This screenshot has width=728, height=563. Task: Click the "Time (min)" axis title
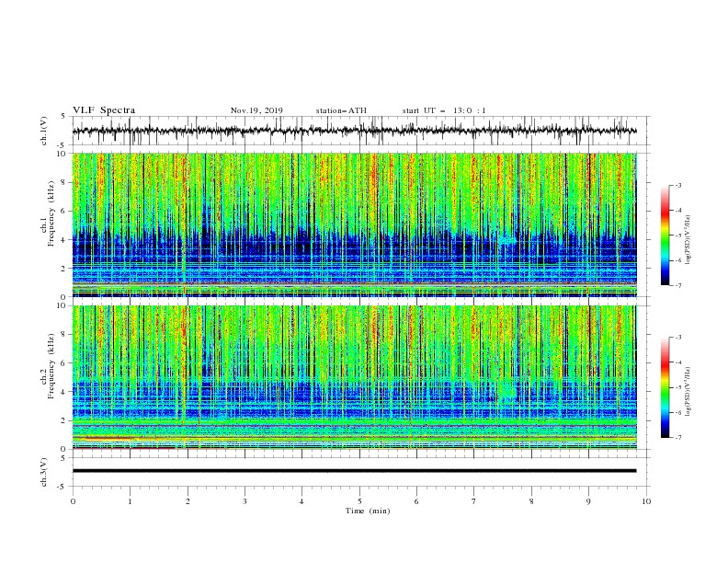[x=368, y=511]
